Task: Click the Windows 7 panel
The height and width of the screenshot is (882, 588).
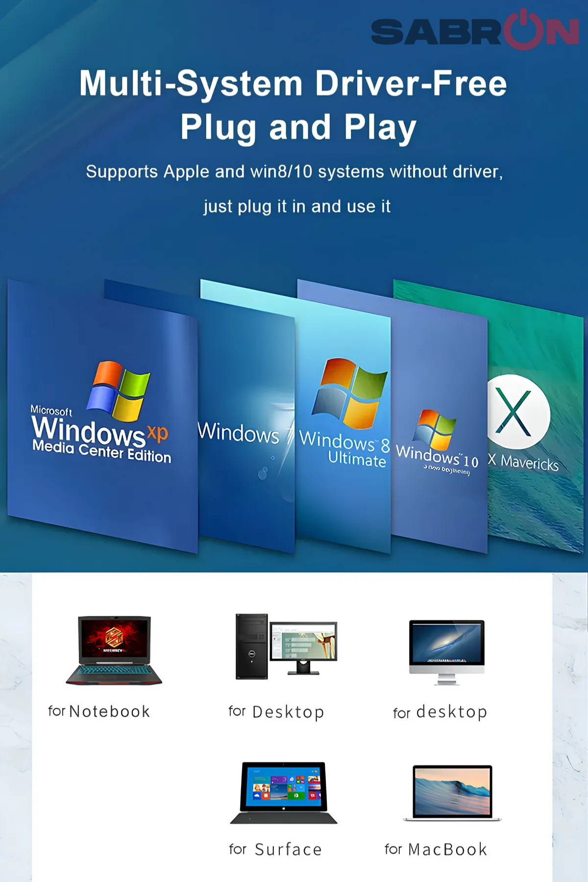Action: pyautogui.click(x=246, y=426)
